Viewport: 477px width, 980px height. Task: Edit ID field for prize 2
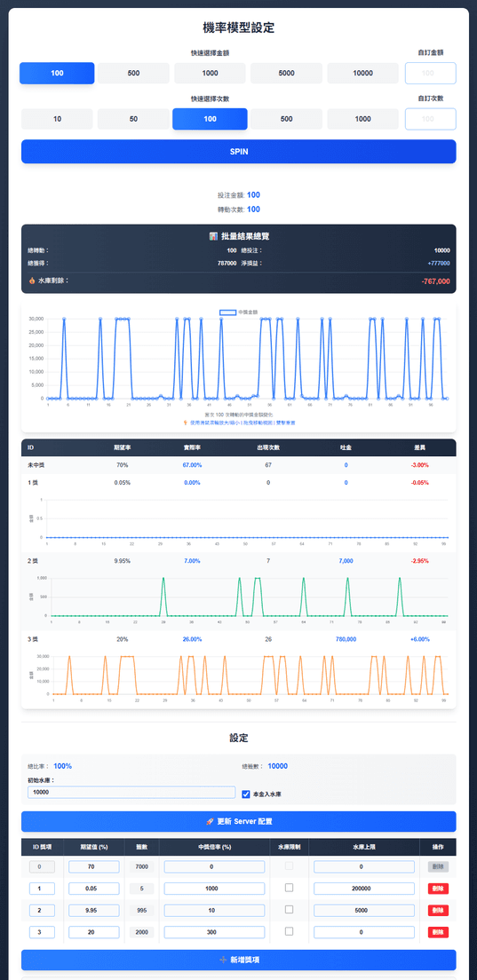[43, 910]
